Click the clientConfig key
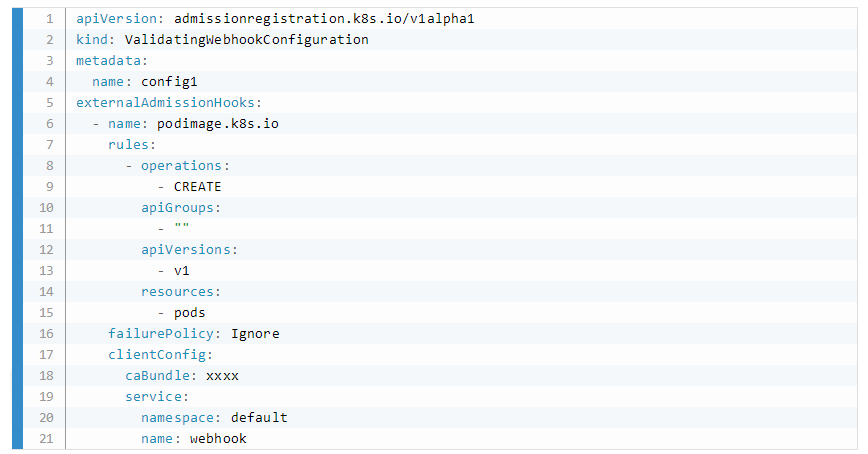Image resolution: width=868 pixels, height=454 pixels. click(x=157, y=355)
